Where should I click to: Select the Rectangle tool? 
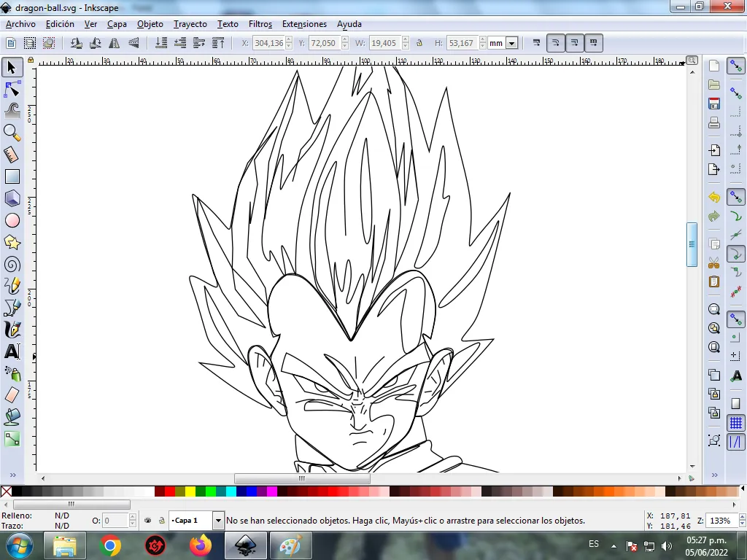[12, 176]
